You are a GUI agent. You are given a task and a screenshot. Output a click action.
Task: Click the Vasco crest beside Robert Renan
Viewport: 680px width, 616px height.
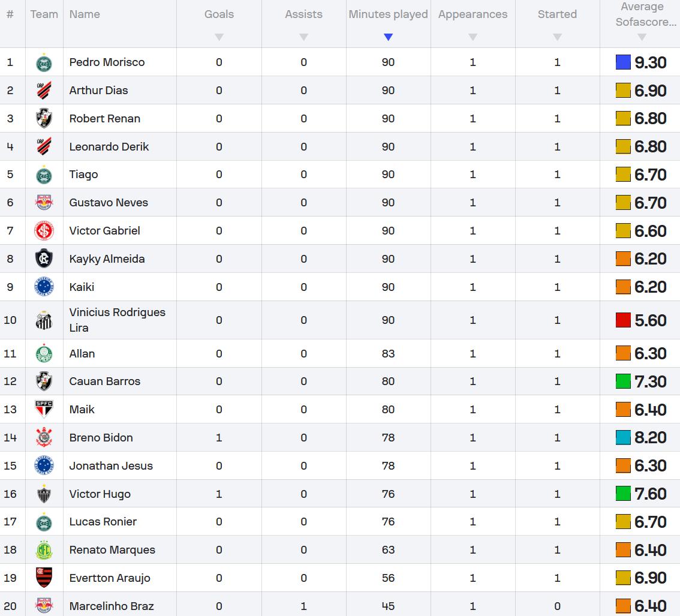(x=44, y=119)
